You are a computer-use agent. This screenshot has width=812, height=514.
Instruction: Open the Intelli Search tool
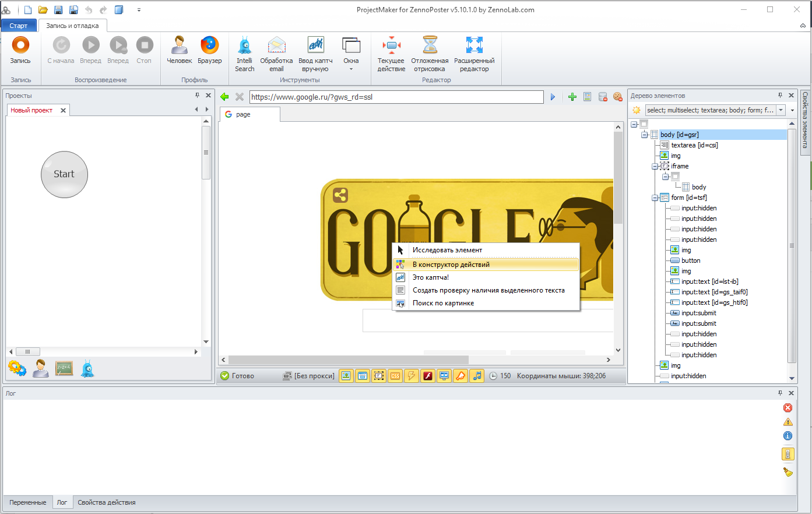pyautogui.click(x=244, y=53)
